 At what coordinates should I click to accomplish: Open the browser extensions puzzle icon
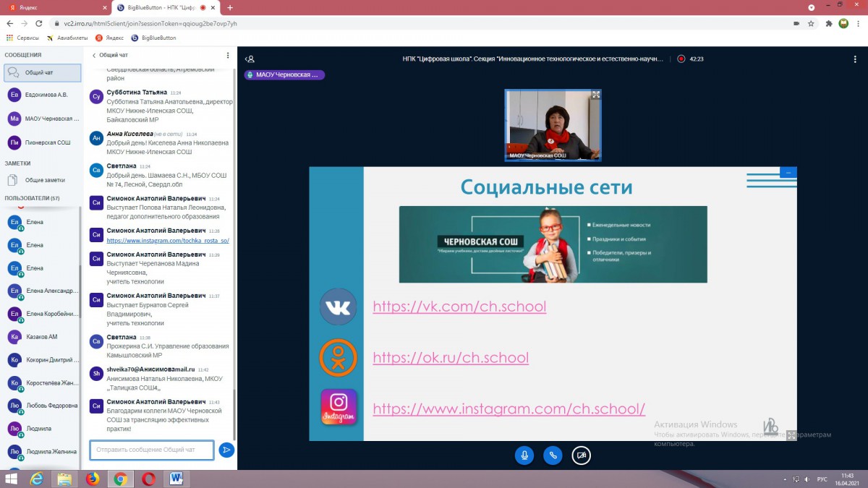[x=829, y=23]
